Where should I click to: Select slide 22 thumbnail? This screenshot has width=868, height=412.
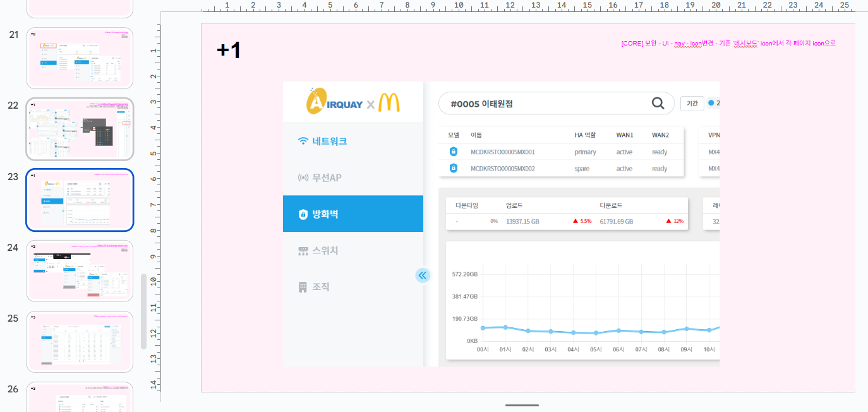[x=80, y=129]
